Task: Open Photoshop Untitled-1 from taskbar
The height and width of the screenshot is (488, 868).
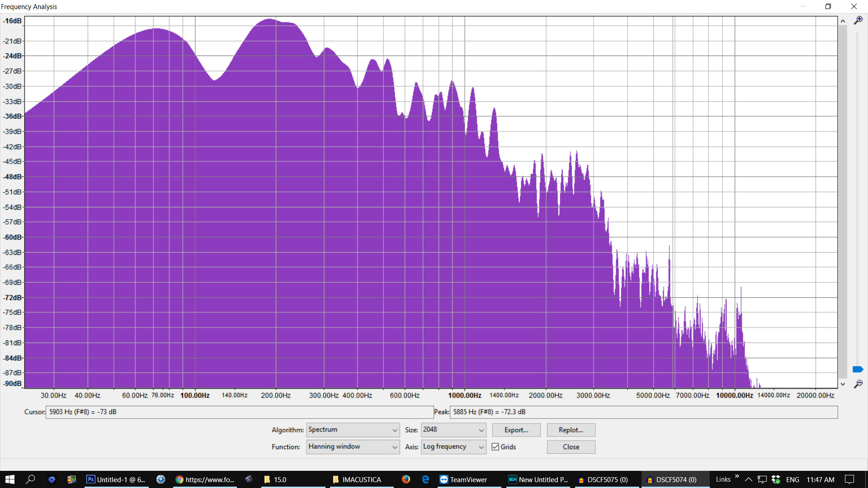Action: (117, 479)
